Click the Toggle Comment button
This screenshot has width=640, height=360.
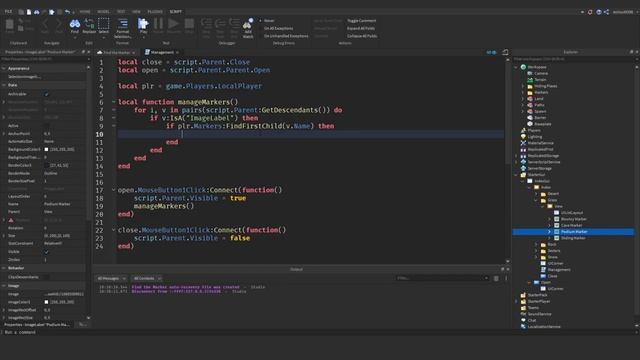coord(361,21)
